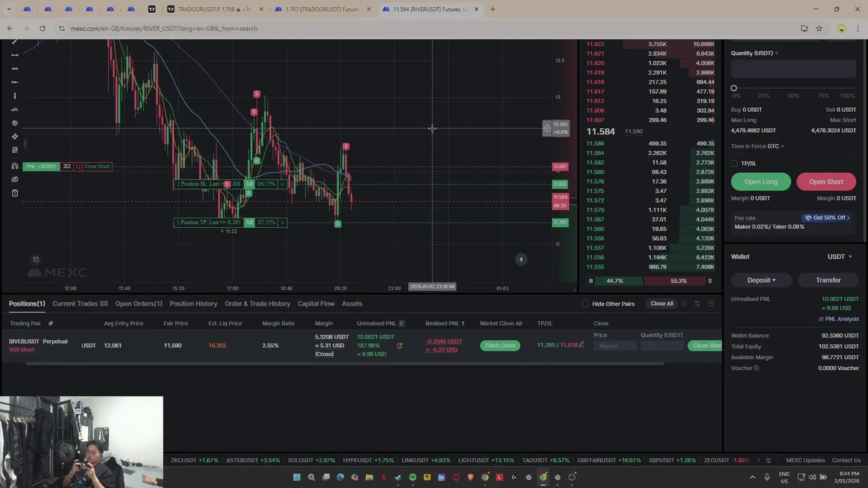Switch to Open Orders(1) tab
The image size is (868, 488).
[138, 304]
